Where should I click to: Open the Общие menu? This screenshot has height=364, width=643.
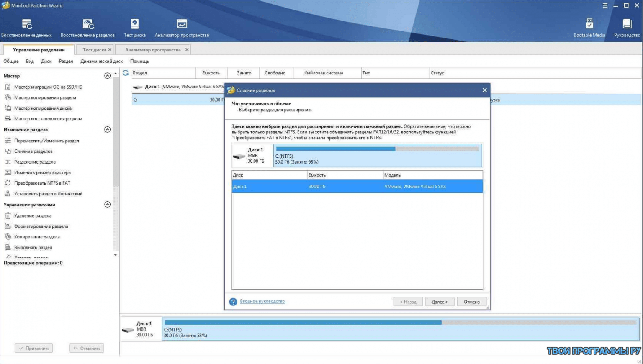tap(11, 61)
